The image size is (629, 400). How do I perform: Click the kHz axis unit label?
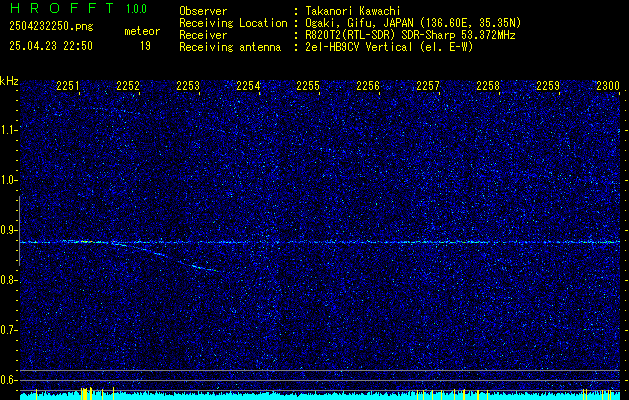pos(9,81)
